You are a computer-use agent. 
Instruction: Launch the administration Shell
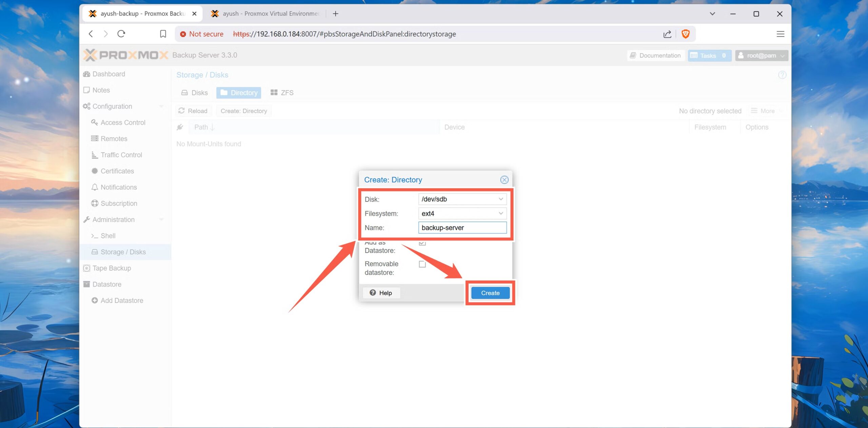tap(107, 236)
